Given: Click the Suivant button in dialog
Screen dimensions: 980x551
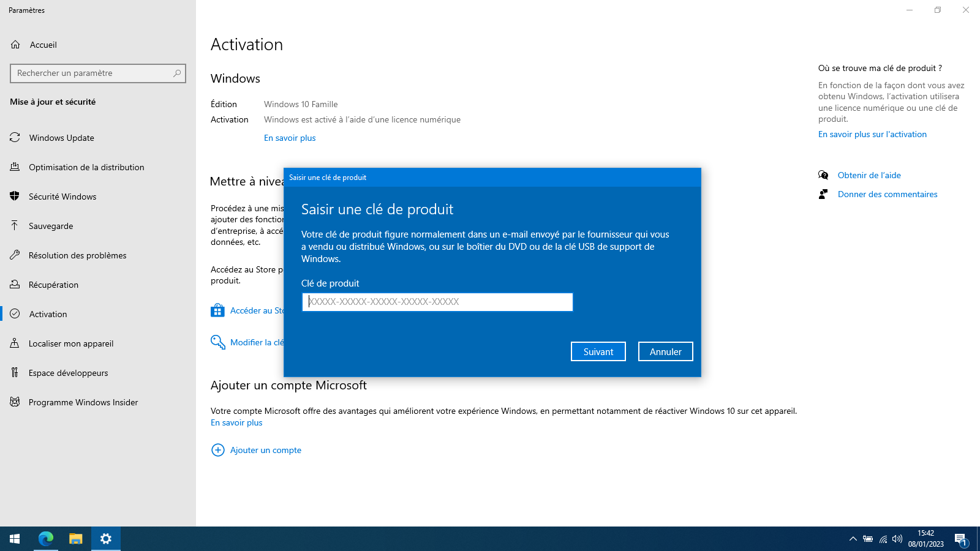Looking at the screenshot, I should tap(598, 351).
